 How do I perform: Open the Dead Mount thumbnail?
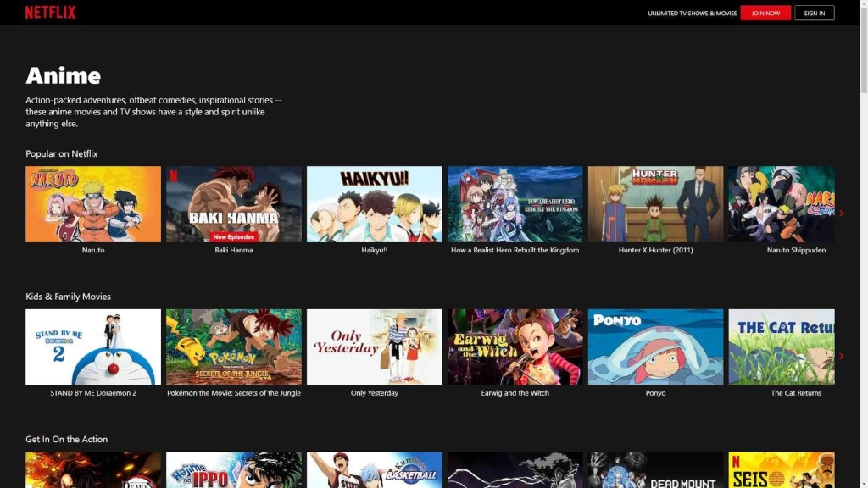pyautogui.click(x=655, y=469)
